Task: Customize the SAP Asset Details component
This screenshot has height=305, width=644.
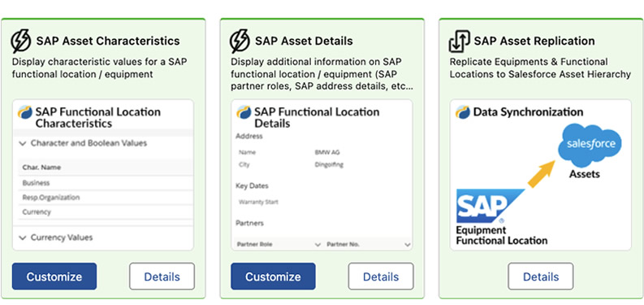Action: (273, 277)
